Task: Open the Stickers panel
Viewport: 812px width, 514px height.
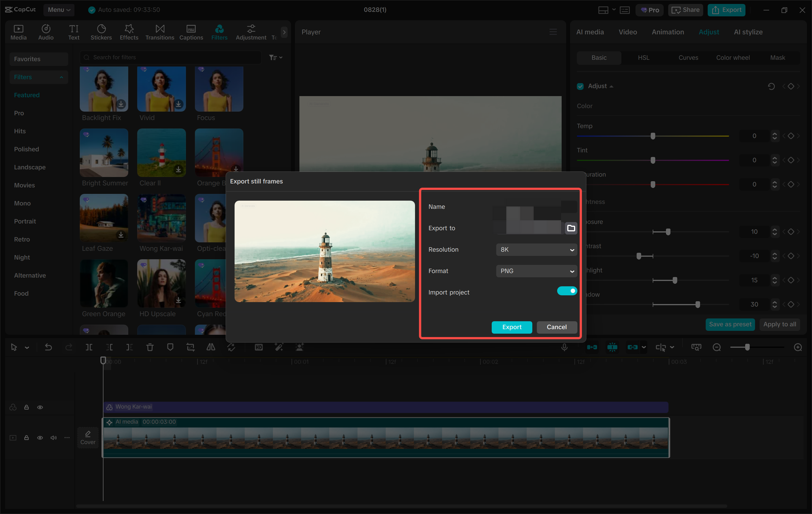Action: 101,32
